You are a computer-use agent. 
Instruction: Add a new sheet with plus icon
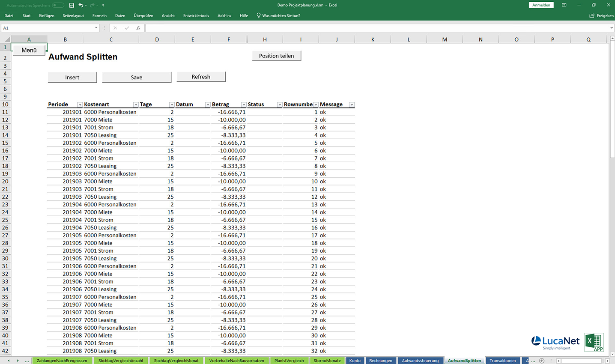[x=542, y=361]
